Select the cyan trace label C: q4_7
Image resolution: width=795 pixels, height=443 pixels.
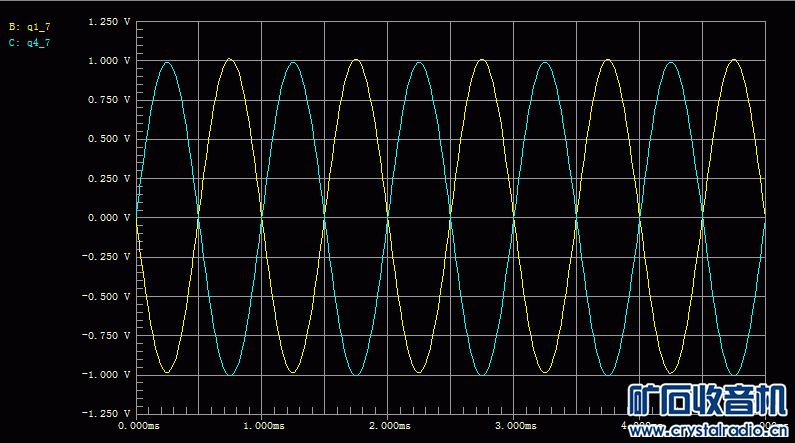[30, 43]
